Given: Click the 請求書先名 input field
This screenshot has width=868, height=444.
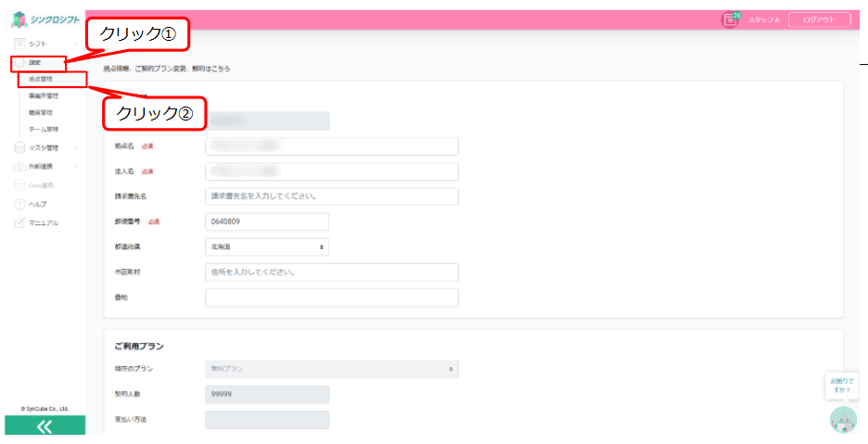Looking at the screenshot, I should (331, 197).
